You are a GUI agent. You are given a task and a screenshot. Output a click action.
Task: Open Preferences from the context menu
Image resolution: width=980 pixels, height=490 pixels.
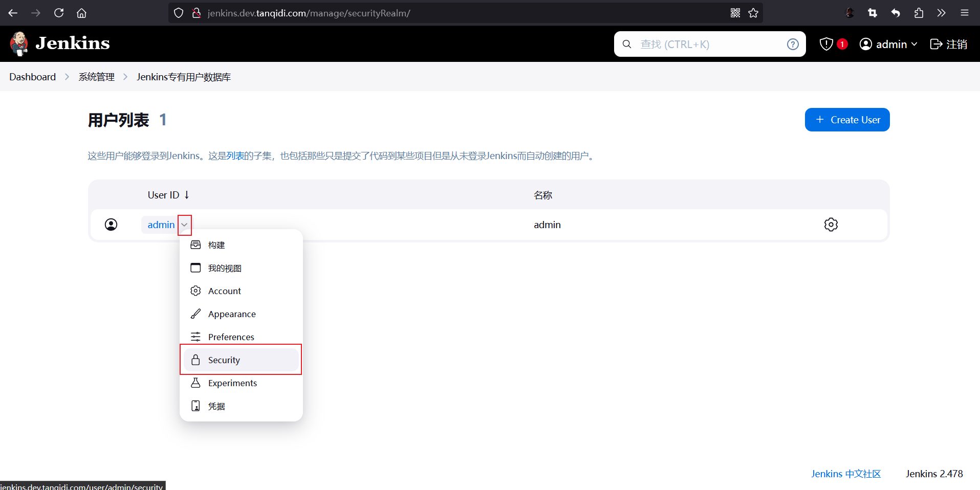point(241,337)
